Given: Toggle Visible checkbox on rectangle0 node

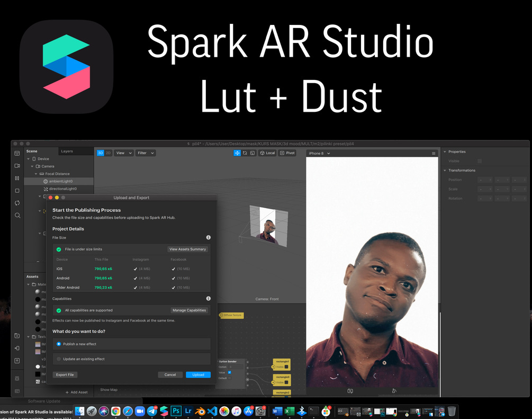Looking at the screenshot, I should click(x=286, y=382).
